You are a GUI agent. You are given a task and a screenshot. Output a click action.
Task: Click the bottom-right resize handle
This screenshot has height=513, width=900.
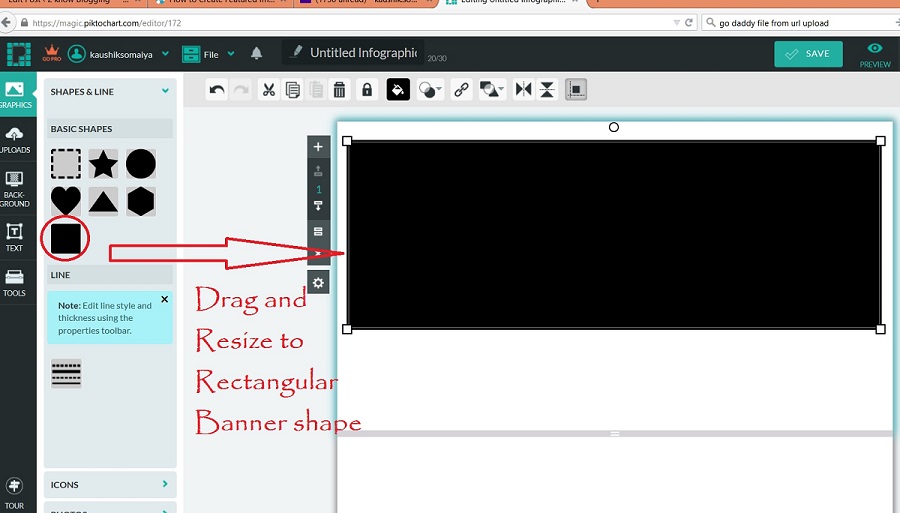point(880,329)
